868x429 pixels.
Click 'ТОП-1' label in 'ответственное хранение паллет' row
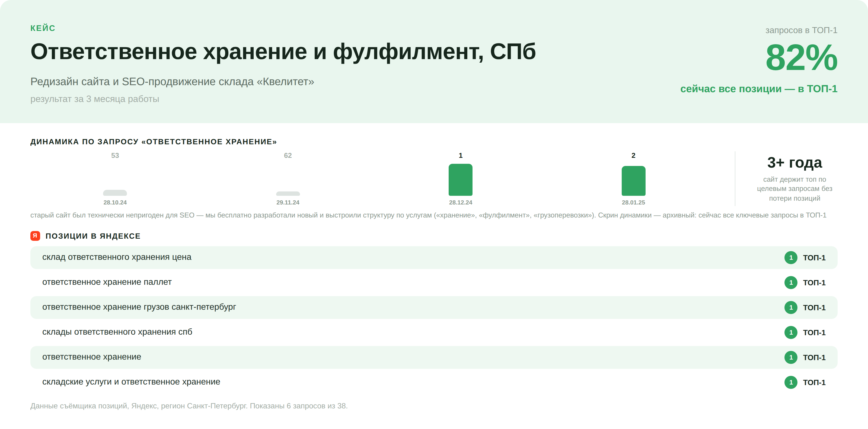(814, 283)
